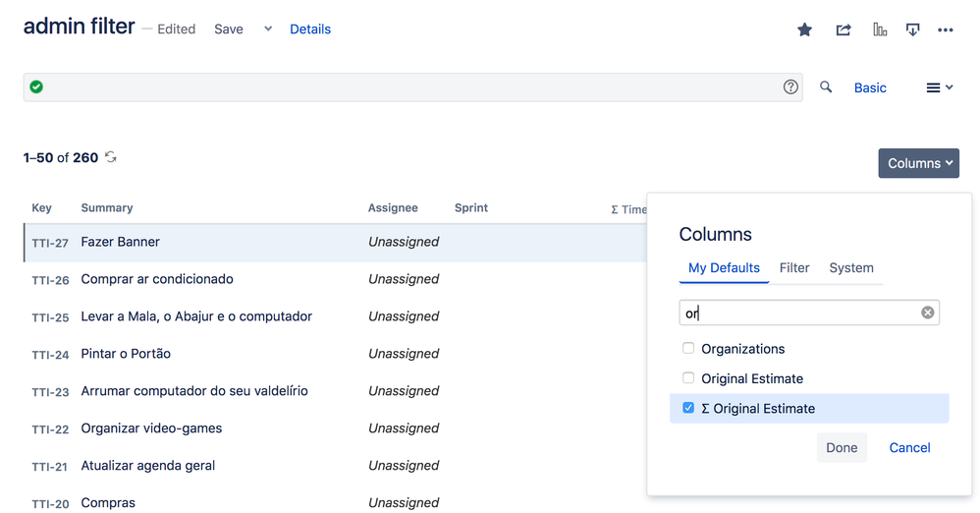This screenshot has height=513, width=980.
Task: Open the Fazer Banner issue summary
Action: tap(120, 242)
